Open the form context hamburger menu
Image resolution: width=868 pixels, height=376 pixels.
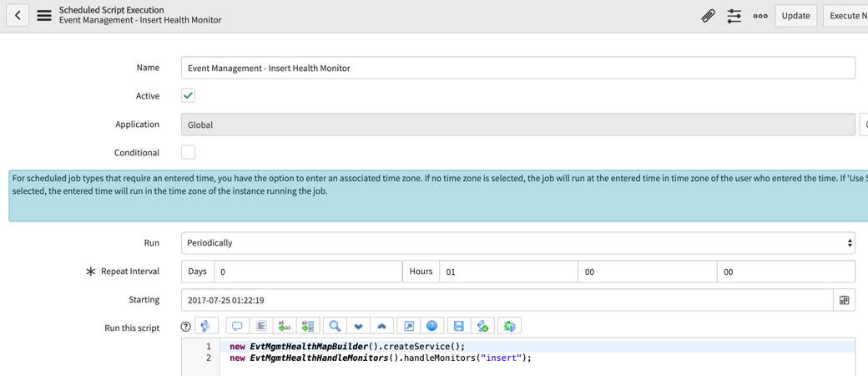click(x=44, y=16)
